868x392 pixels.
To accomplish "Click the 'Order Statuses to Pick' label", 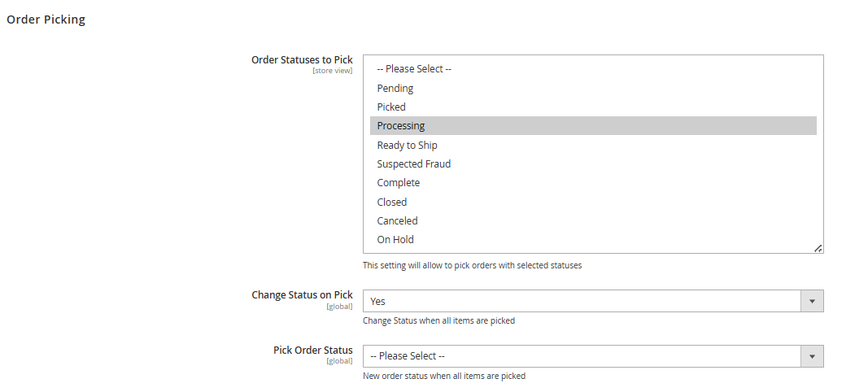I will (302, 60).
